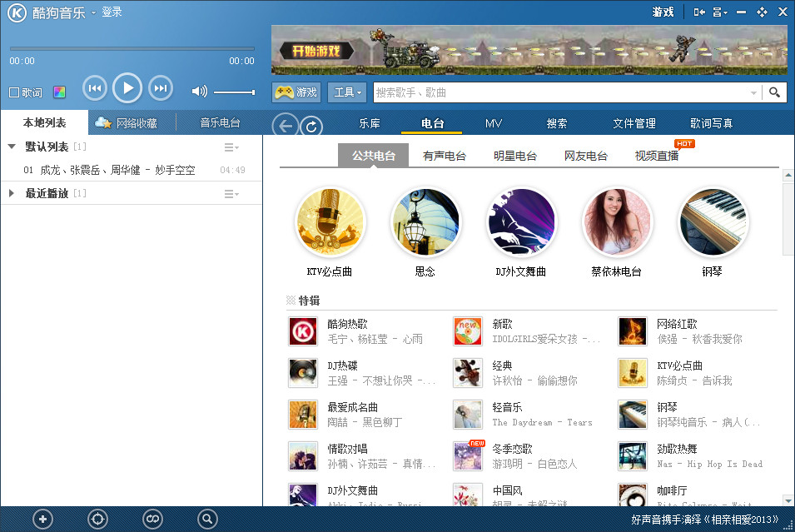The image size is (795, 532).
Task: Collapse the 默认列表 playlist
Action: tap(12, 147)
